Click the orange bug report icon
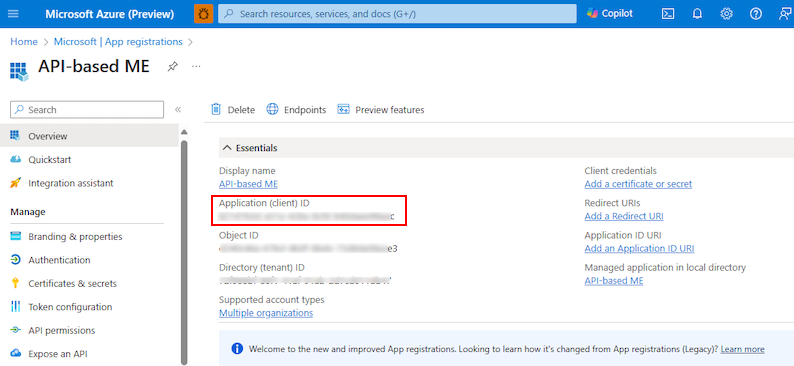The width and height of the screenshot is (794, 366). [x=204, y=14]
